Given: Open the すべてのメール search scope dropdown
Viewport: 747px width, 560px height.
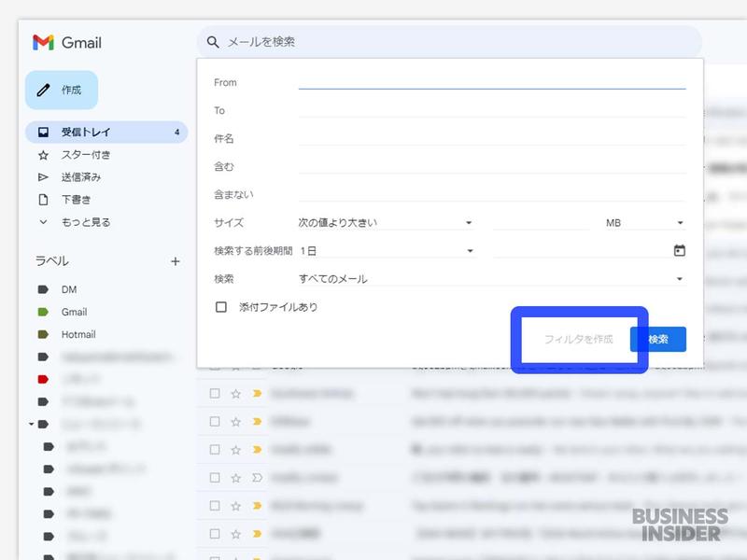Looking at the screenshot, I should (492, 278).
